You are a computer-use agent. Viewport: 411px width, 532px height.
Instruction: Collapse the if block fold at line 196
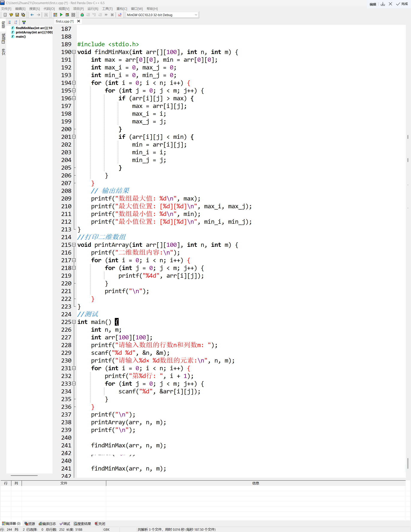[74, 98]
